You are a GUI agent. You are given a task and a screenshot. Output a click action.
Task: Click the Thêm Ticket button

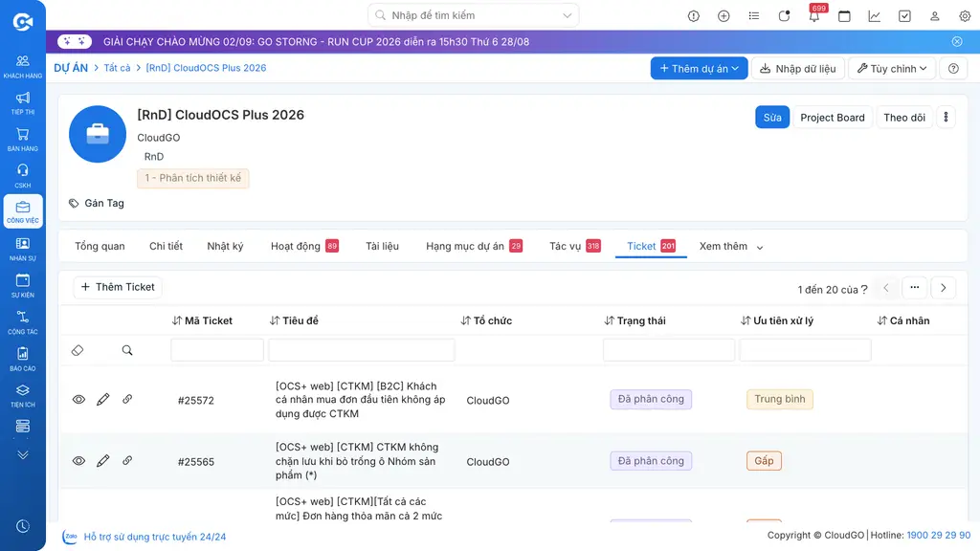(x=118, y=287)
